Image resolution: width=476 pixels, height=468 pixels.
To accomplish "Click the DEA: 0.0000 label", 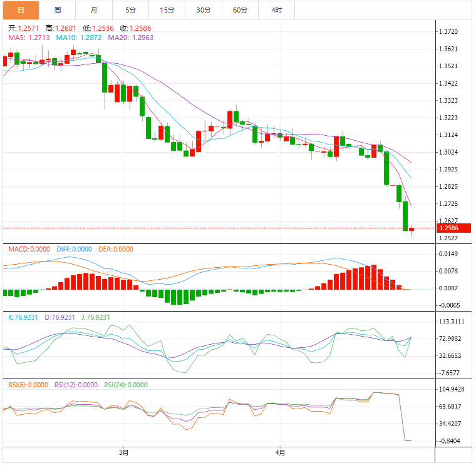I will (x=116, y=249).
